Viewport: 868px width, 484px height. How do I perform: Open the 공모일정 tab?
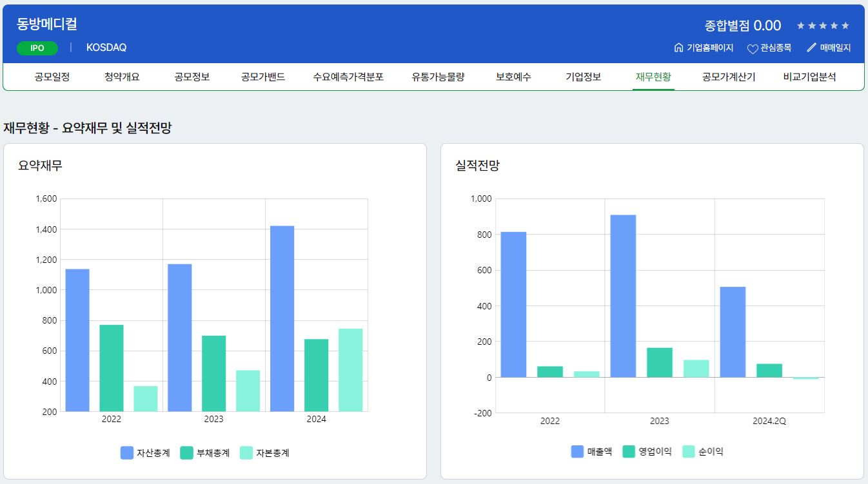pos(52,77)
